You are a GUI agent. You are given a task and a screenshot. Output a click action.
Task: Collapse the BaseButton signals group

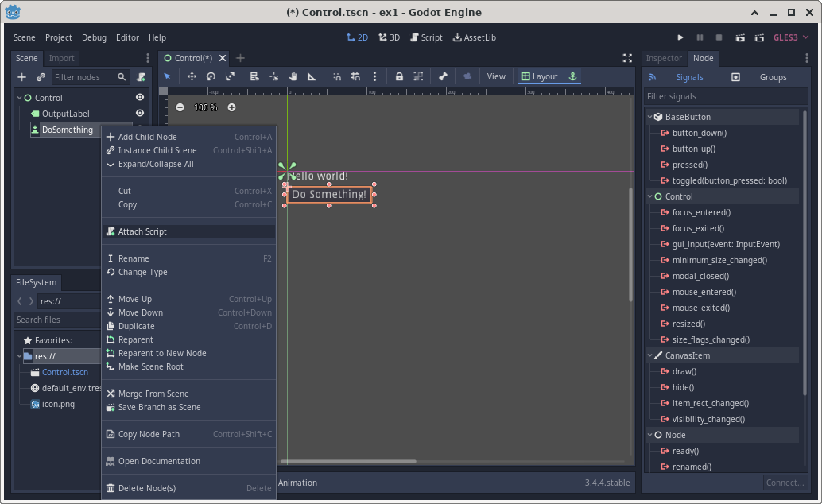pos(650,117)
